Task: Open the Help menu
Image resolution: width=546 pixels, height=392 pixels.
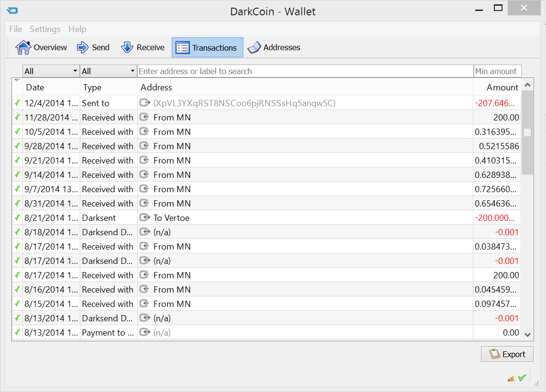Action: tap(77, 29)
